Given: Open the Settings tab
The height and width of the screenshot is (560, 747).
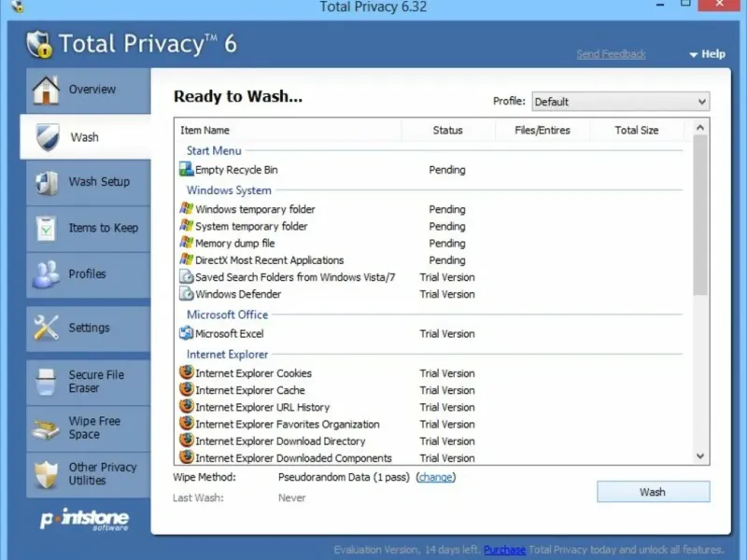Looking at the screenshot, I should click(x=89, y=329).
